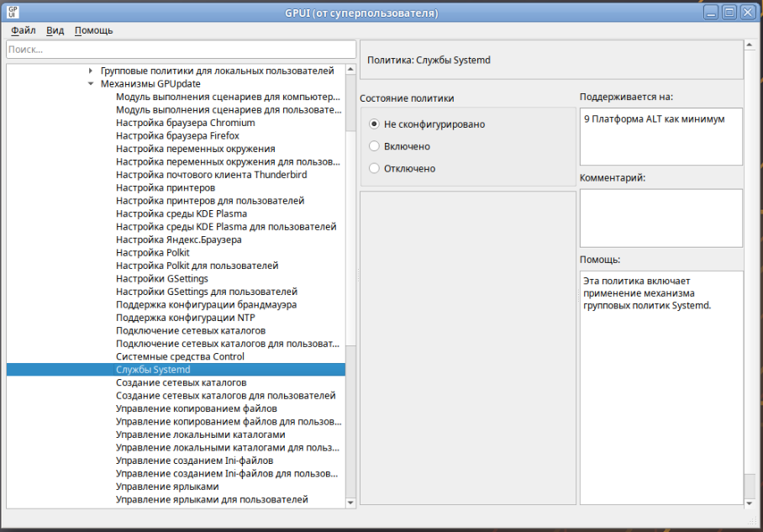Screen dimensions: 763x532
Task: Select Настройка переменных окружения для пользователей
Action: [229, 161]
